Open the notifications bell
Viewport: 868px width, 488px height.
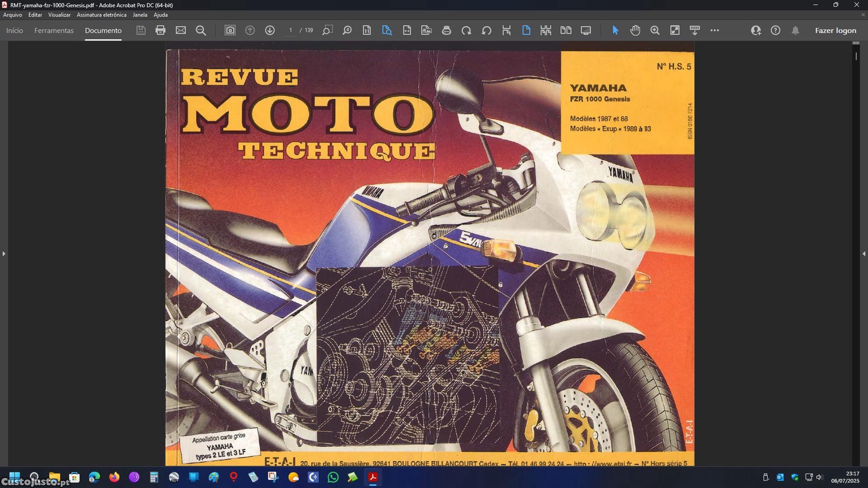pos(795,30)
